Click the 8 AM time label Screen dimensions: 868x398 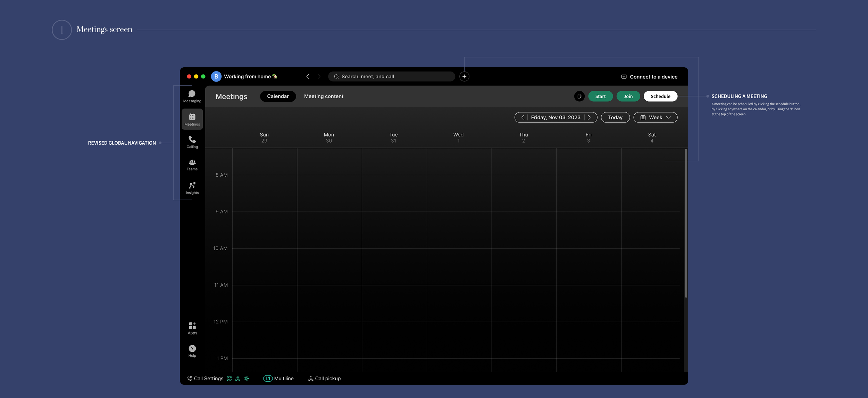point(222,175)
